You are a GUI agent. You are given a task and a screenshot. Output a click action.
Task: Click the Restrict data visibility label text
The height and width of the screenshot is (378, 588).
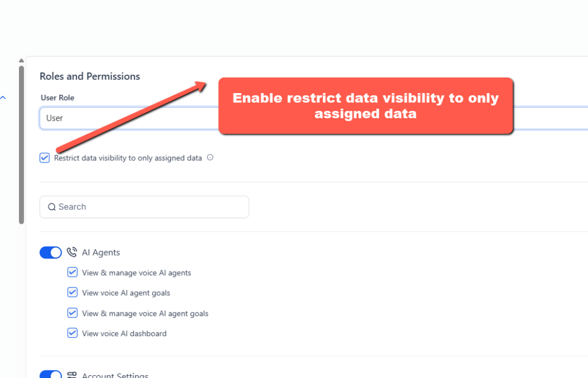pyautogui.click(x=128, y=158)
